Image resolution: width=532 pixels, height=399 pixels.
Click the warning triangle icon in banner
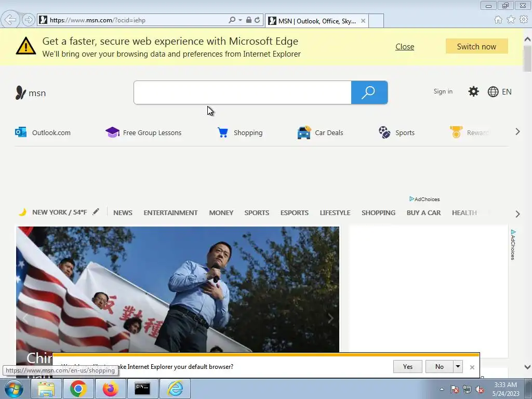coord(26,46)
